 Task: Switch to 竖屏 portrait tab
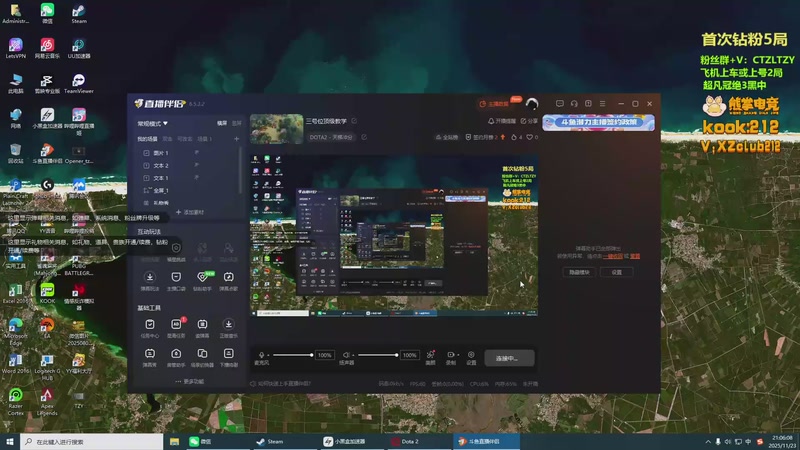point(237,123)
